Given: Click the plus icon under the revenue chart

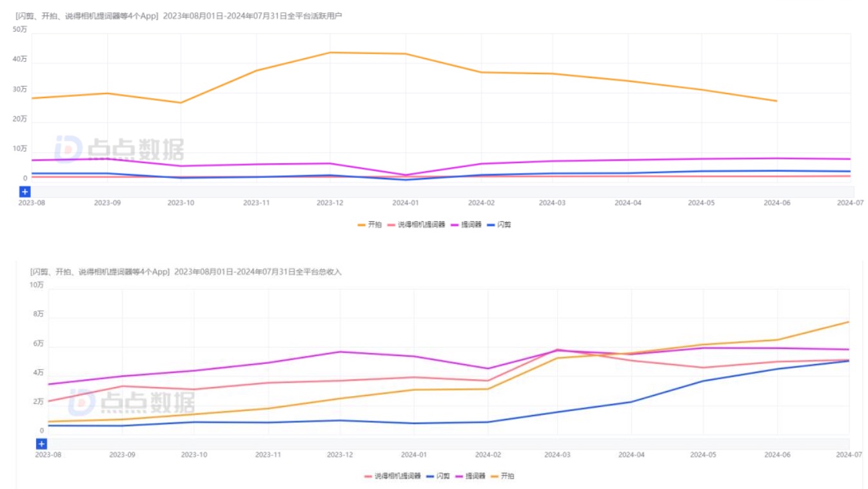Looking at the screenshot, I should pyautogui.click(x=41, y=444).
